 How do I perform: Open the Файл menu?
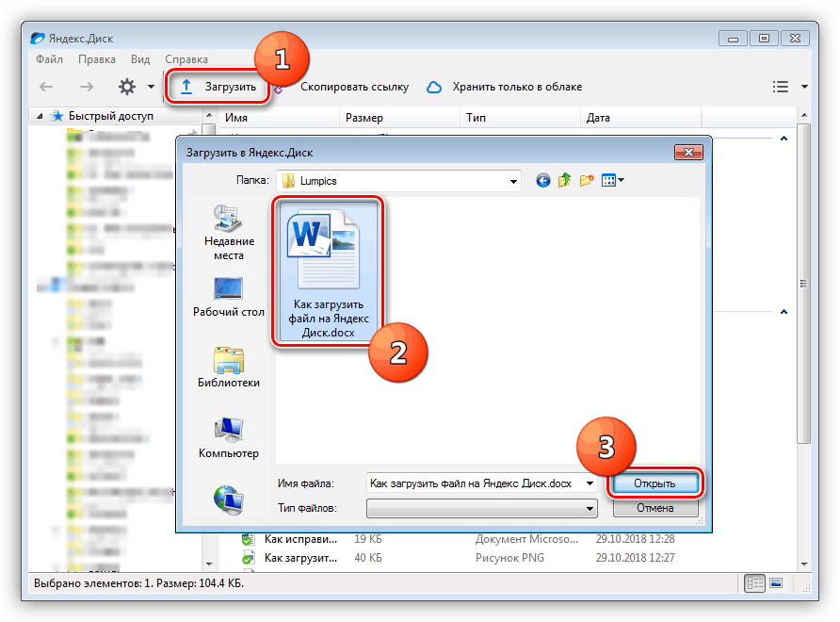click(x=49, y=59)
